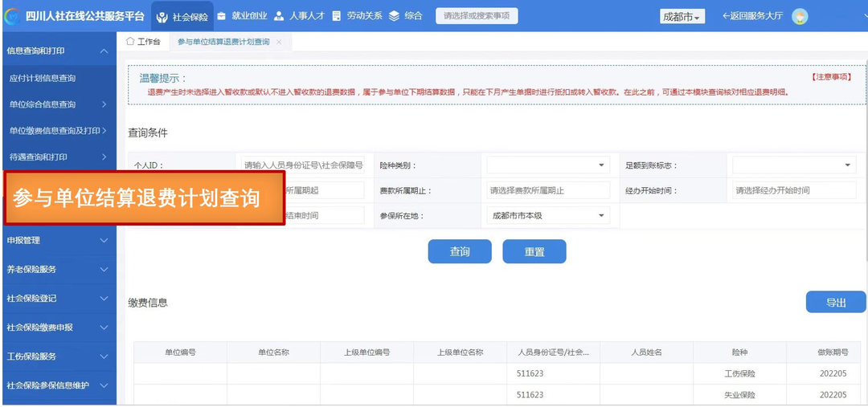868x407 pixels.
Task: Click 202205 in the 工伤保险 row
Action: click(833, 374)
